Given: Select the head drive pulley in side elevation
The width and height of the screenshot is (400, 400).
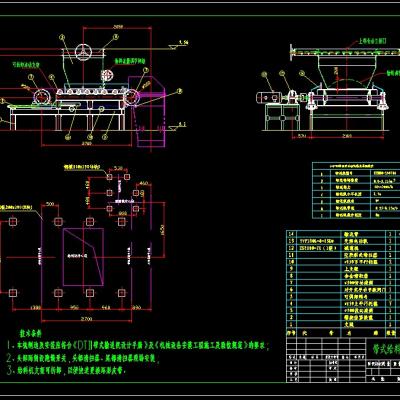Looking at the screenshot, I should [132, 97].
